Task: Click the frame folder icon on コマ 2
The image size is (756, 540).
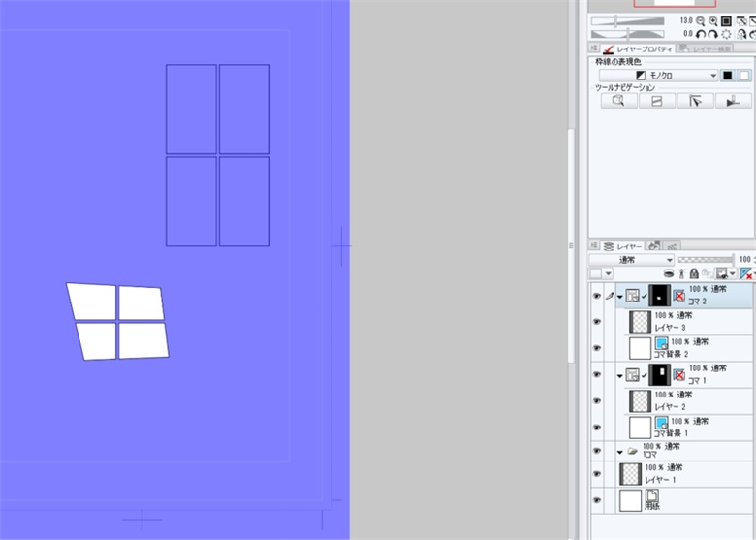Action: 632,296
